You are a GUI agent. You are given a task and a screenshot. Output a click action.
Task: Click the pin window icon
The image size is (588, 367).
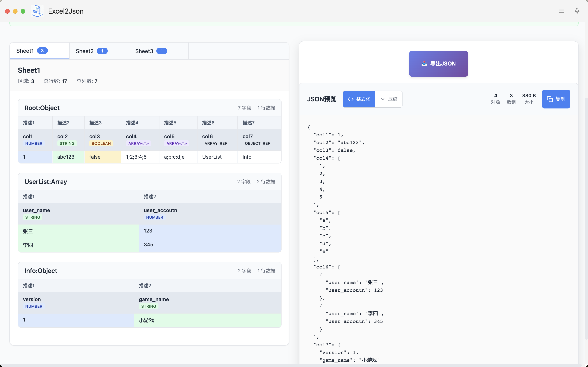coord(577,11)
